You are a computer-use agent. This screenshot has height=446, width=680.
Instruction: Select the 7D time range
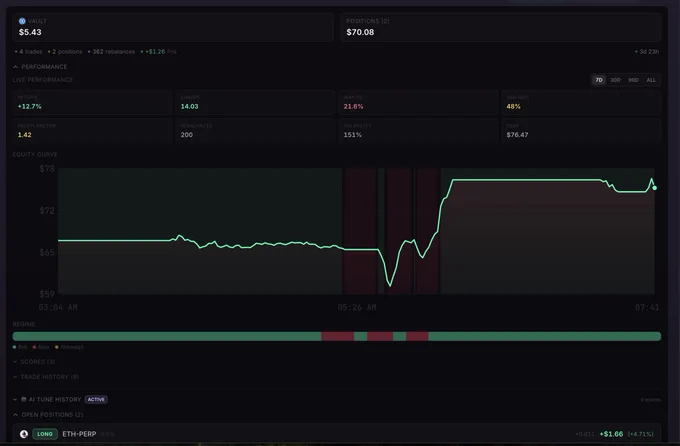click(x=599, y=80)
